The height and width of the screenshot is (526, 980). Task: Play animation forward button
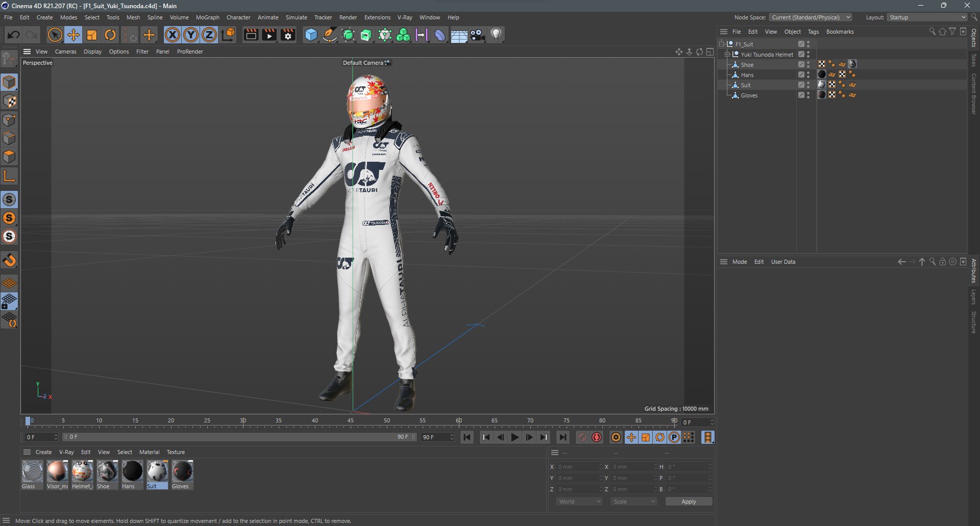[x=515, y=437]
